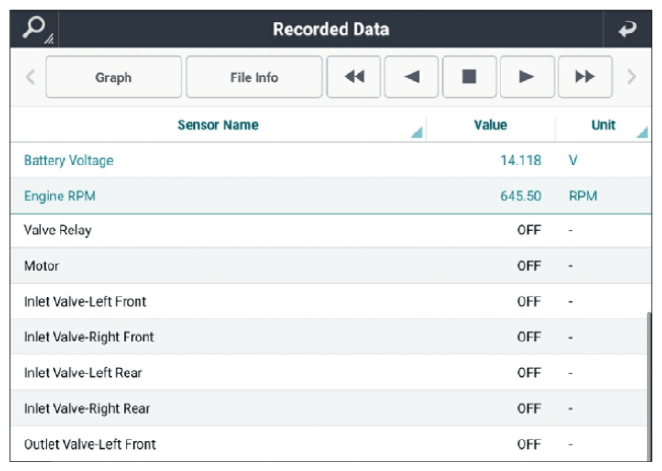Sort by Sensor Name column
Image resolution: width=662 pixels, height=471 pixels.
(x=218, y=125)
